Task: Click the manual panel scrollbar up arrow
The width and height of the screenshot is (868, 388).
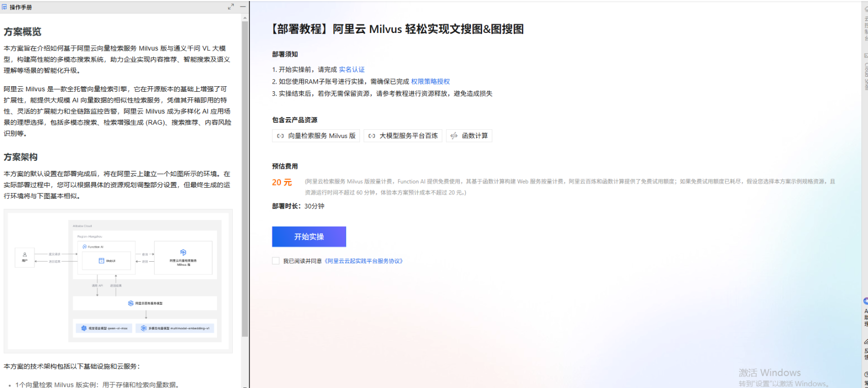Action: [x=245, y=18]
